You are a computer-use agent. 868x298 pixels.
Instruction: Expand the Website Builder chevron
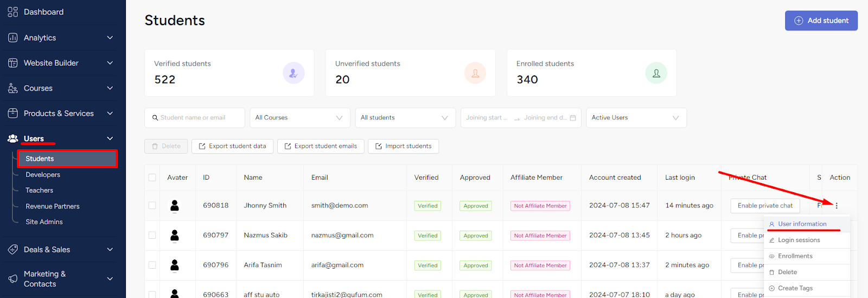coord(110,63)
